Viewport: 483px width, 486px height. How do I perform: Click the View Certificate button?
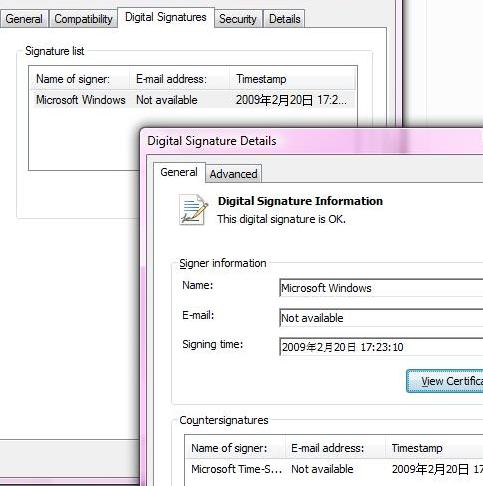click(x=444, y=381)
